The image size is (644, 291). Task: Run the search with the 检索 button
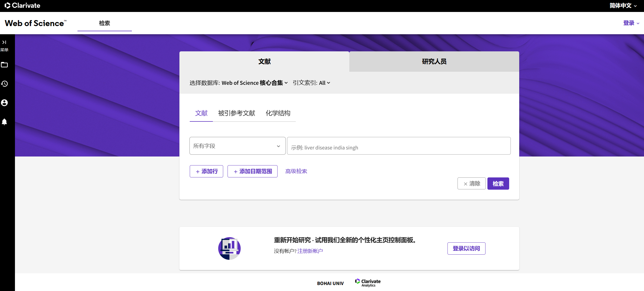point(498,183)
